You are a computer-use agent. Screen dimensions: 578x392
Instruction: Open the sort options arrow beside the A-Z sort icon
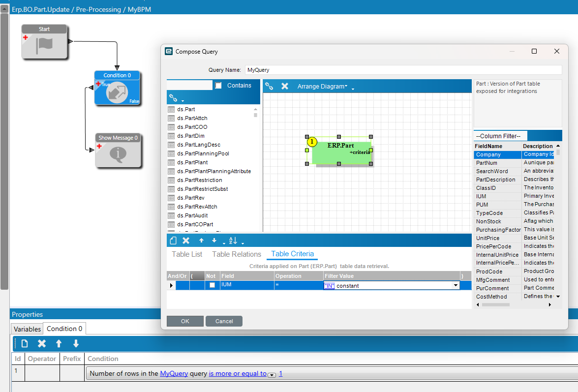click(x=243, y=243)
